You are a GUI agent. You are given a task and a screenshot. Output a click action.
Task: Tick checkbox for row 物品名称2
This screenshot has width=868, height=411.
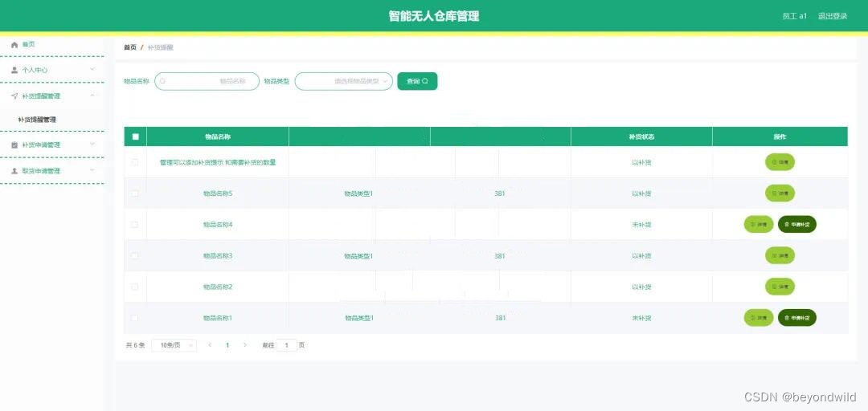[x=135, y=287]
